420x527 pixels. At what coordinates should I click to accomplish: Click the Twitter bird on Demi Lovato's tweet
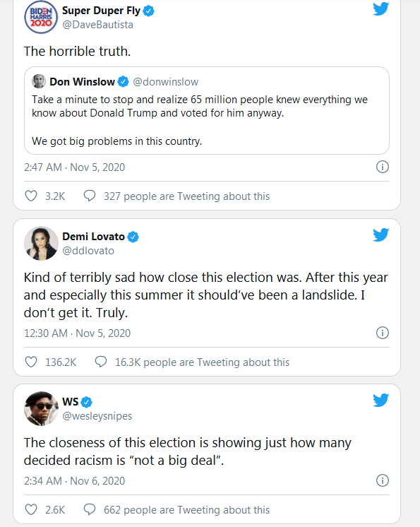380,235
